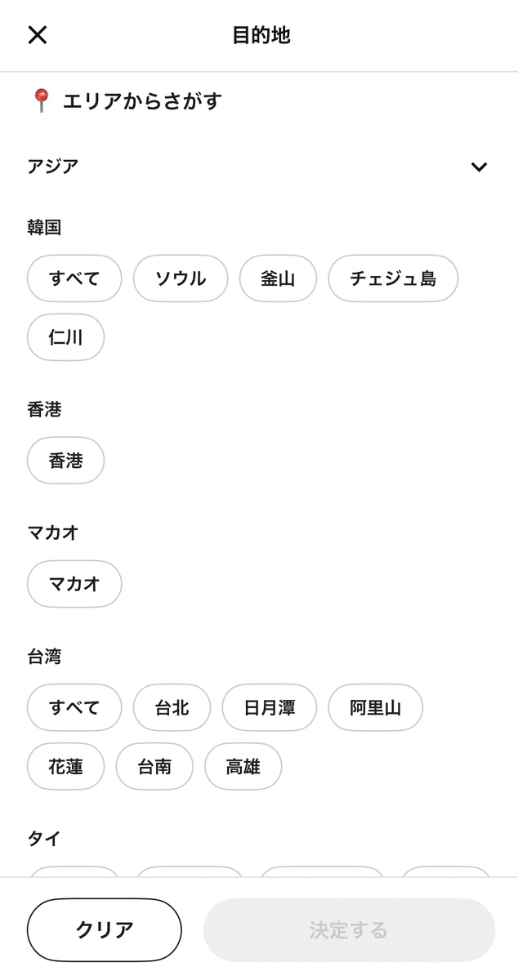Select ソウル as a destination
This screenshot has height=980, width=518.
[x=180, y=278]
